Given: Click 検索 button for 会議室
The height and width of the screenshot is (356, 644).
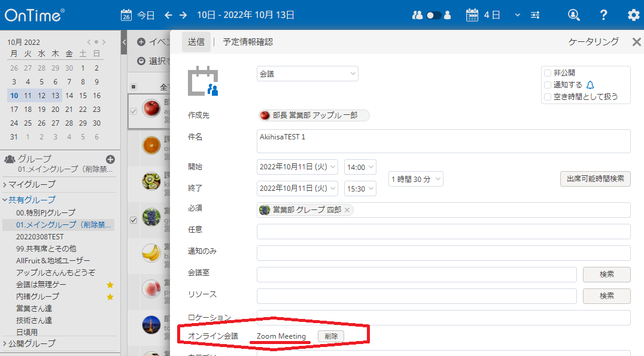Looking at the screenshot, I should point(607,274).
